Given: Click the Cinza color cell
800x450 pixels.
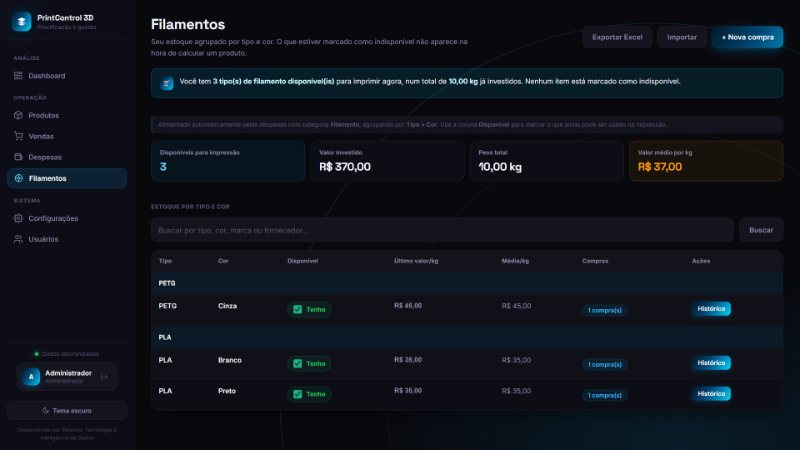Looking at the screenshot, I should [x=227, y=306].
